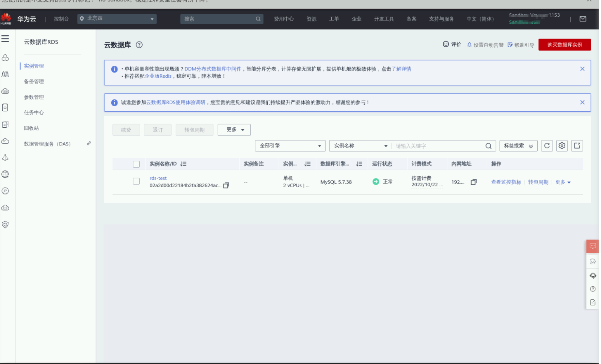Open the customer service headset floating icon

(592, 275)
